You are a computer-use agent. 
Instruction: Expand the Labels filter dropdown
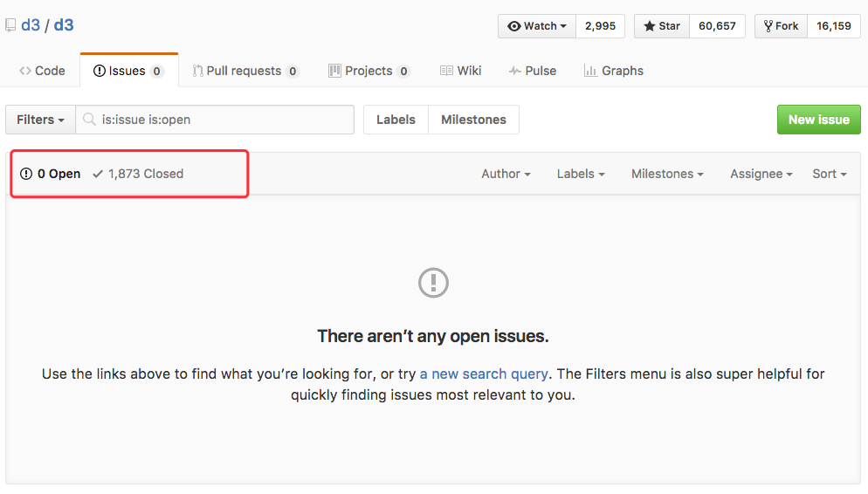click(x=581, y=174)
